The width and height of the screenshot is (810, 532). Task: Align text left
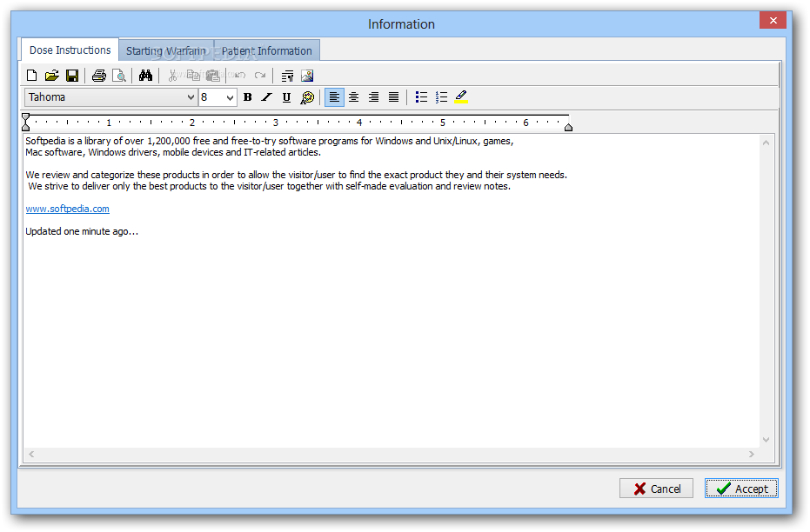(x=334, y=97)
